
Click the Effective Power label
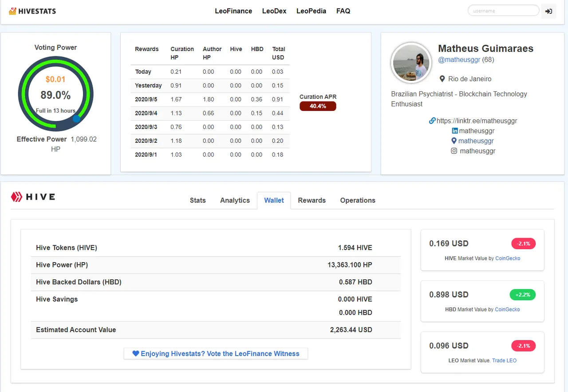click(x=42, y=139)
